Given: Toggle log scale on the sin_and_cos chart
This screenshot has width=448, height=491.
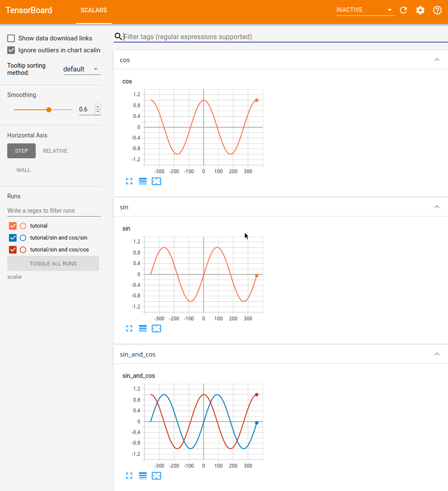Looking at the screenshot, I should 143,475.
